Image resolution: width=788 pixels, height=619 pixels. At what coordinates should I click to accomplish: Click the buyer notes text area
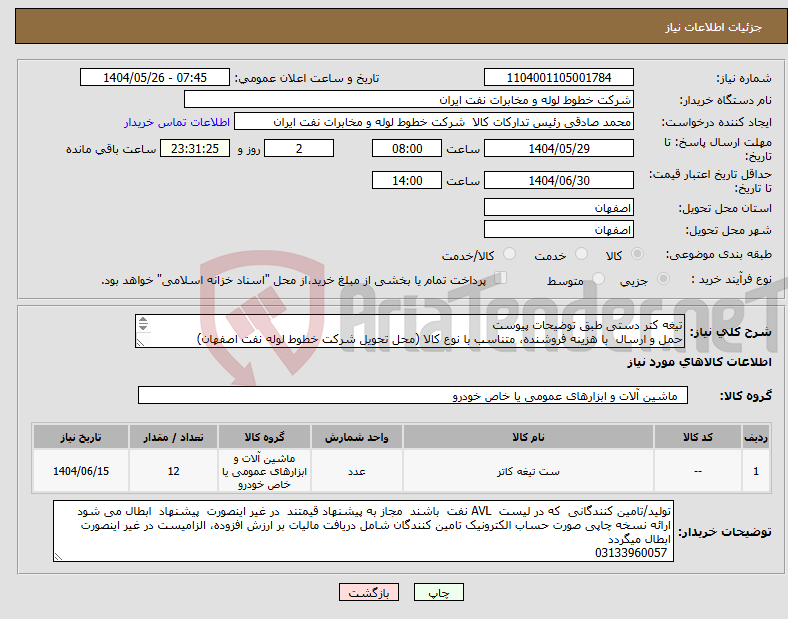click(x=363, y=531)
